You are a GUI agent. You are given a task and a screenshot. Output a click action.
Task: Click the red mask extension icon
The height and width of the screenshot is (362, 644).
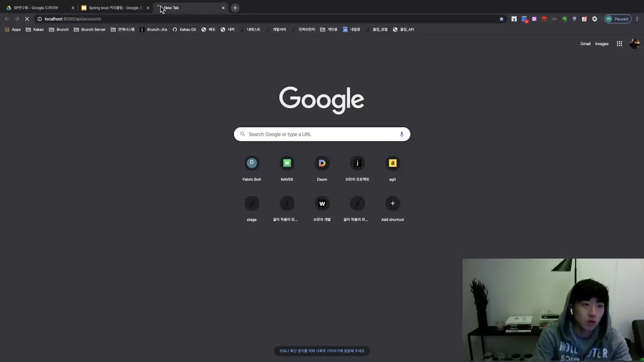click(x=544, y=19)
